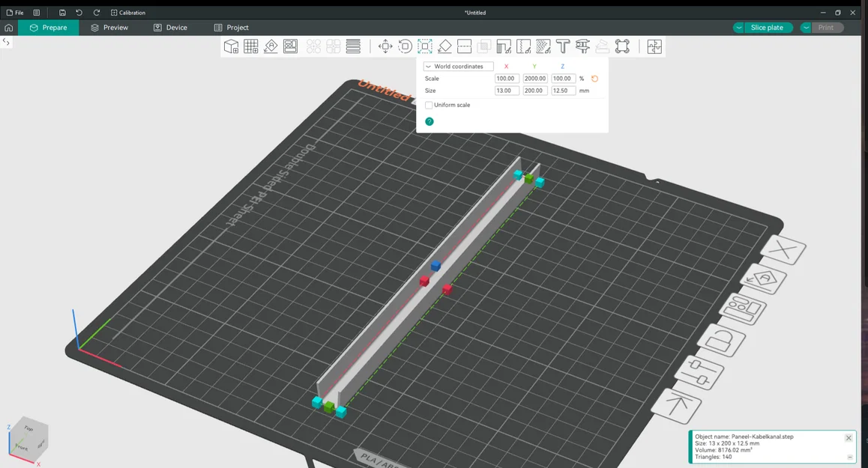The height and width of the screenshot is (468, 868).
Task: Select the Seam painting tool
Action: [524, 46]
